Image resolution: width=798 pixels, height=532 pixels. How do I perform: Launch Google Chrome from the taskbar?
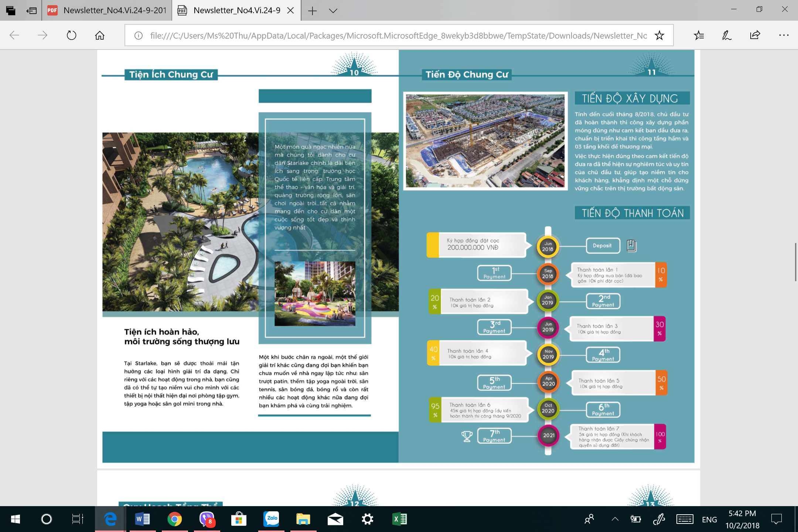[x=175, y=519]
